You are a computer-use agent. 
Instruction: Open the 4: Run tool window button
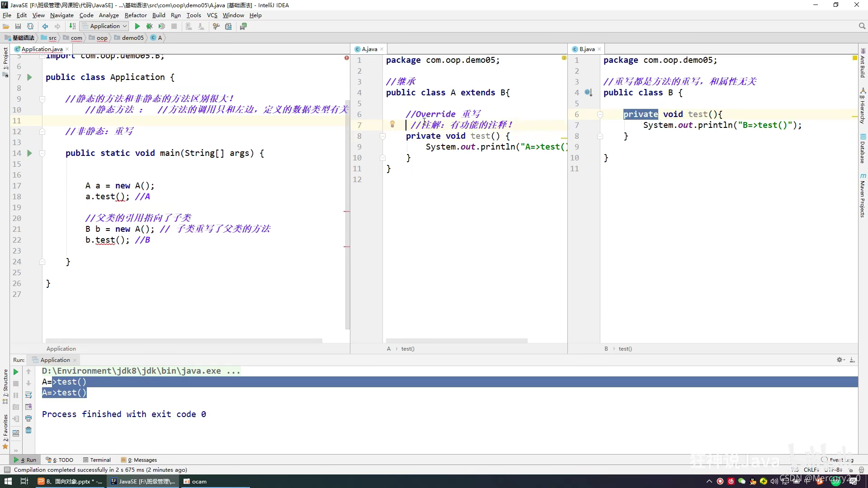tap(25, 460)
